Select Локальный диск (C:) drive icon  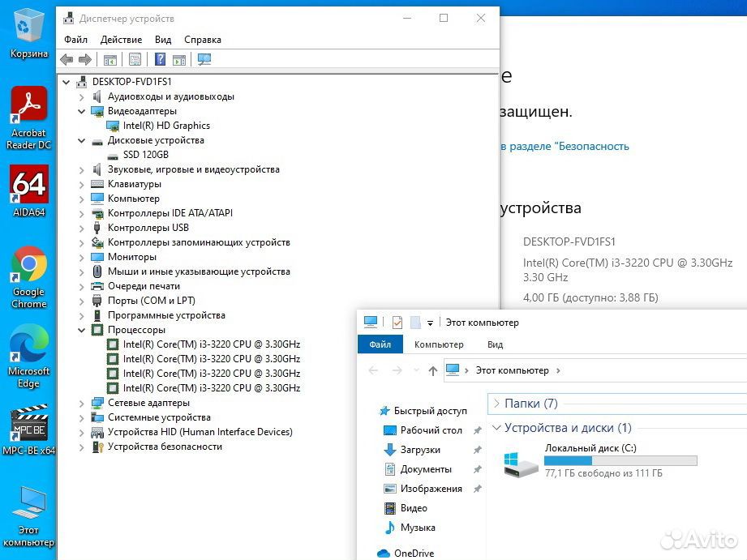(x=522, y=464)
